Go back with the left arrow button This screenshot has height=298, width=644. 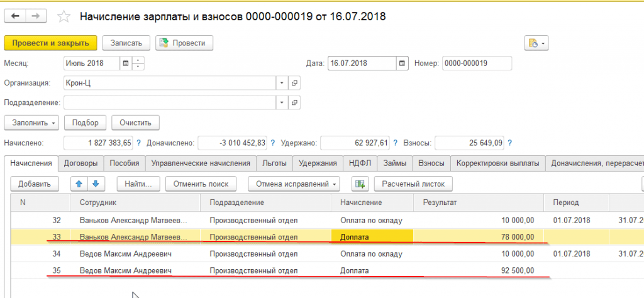click(x=15, y=16)
